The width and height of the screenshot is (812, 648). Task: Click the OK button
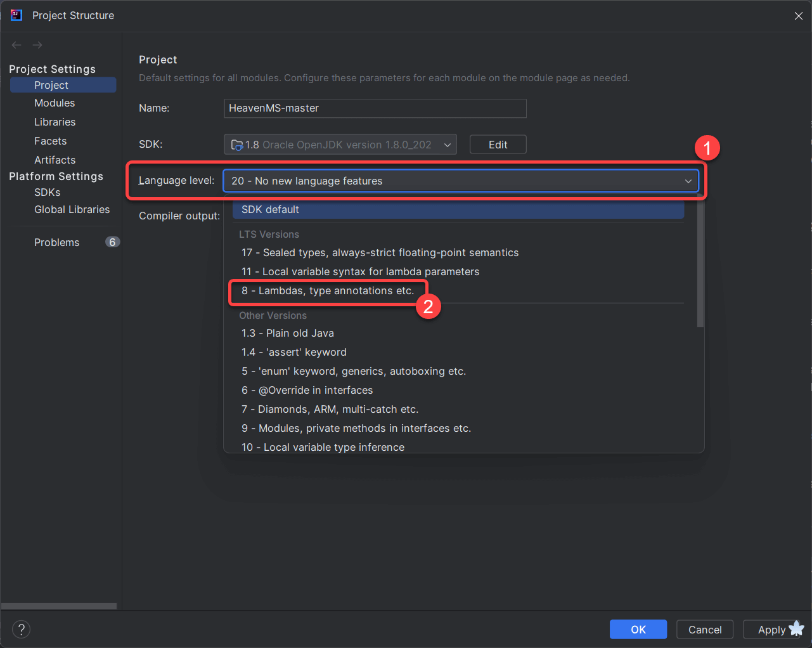[638, 630]
